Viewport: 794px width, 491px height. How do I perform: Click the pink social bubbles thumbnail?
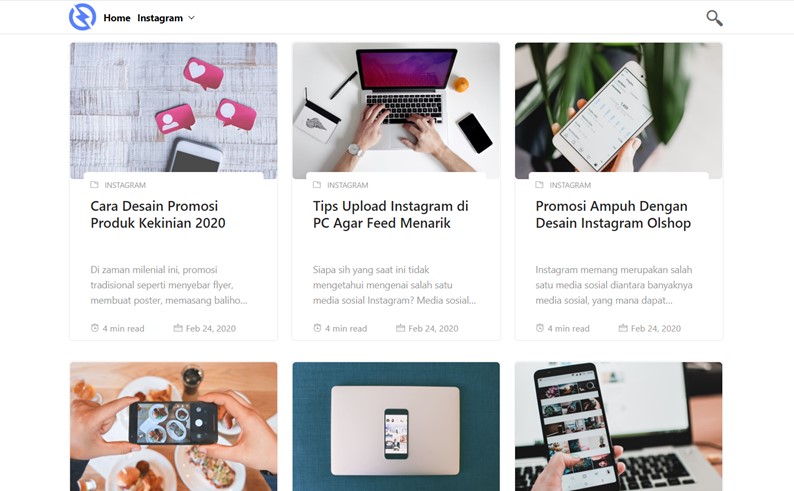click(174, 110)
